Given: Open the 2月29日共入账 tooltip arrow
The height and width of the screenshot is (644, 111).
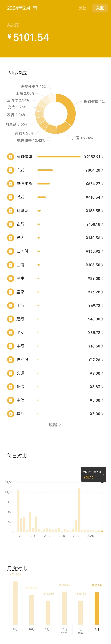Looking at the screenshot, I should point(103,475).
